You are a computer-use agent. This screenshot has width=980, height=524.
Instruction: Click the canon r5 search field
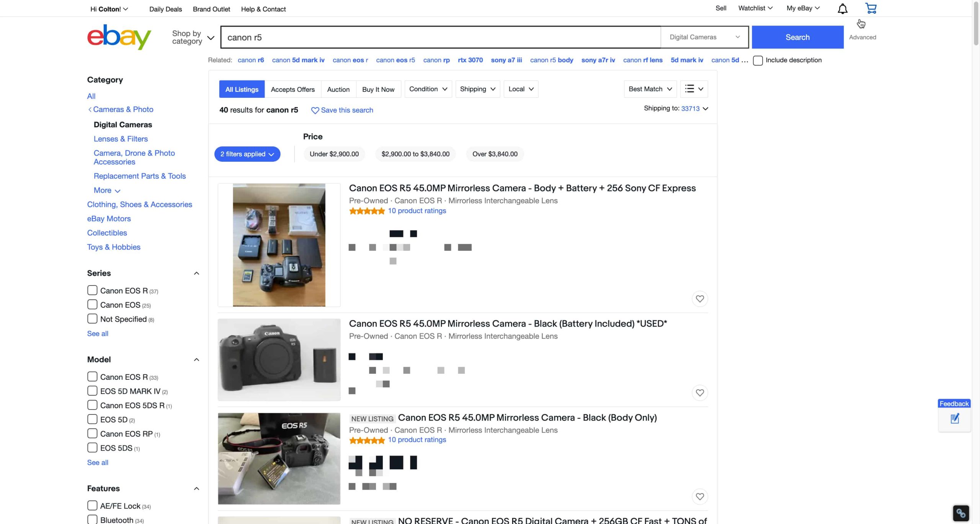tap(440, 37)
